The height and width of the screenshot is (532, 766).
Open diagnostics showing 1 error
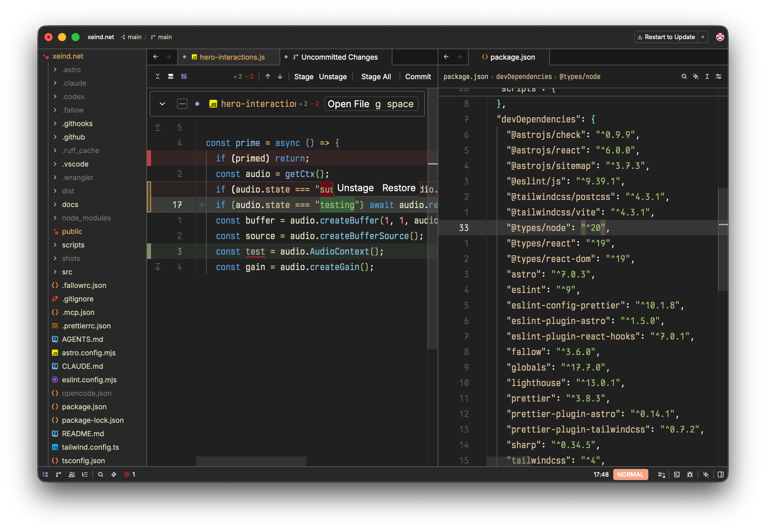point(130,474)
